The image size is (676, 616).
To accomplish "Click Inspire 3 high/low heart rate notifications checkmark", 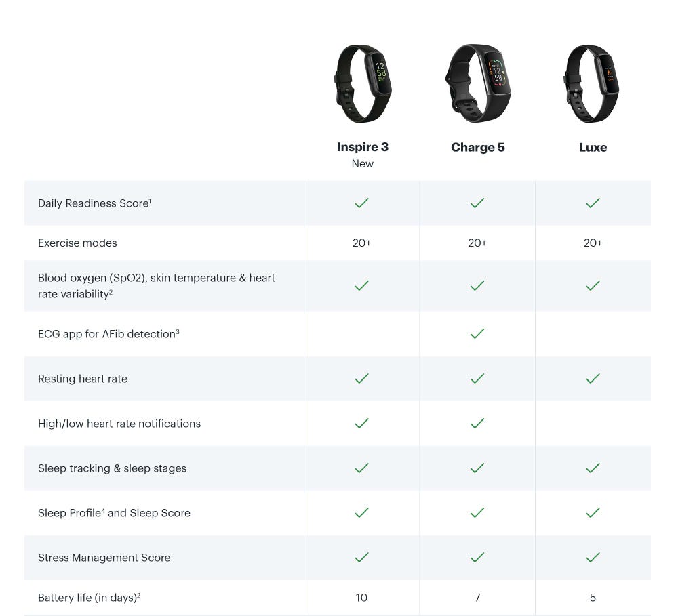I will 361,424.
